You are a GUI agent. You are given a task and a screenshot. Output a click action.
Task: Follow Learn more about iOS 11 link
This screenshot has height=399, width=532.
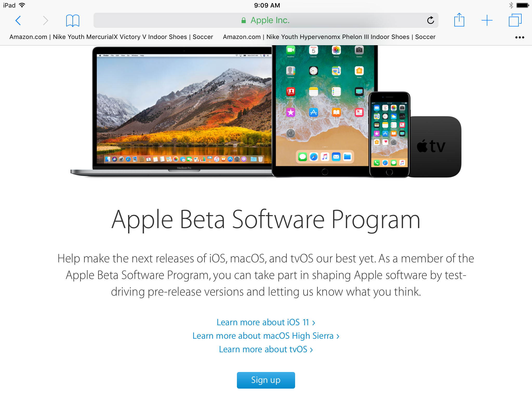(x=266, y=322)
